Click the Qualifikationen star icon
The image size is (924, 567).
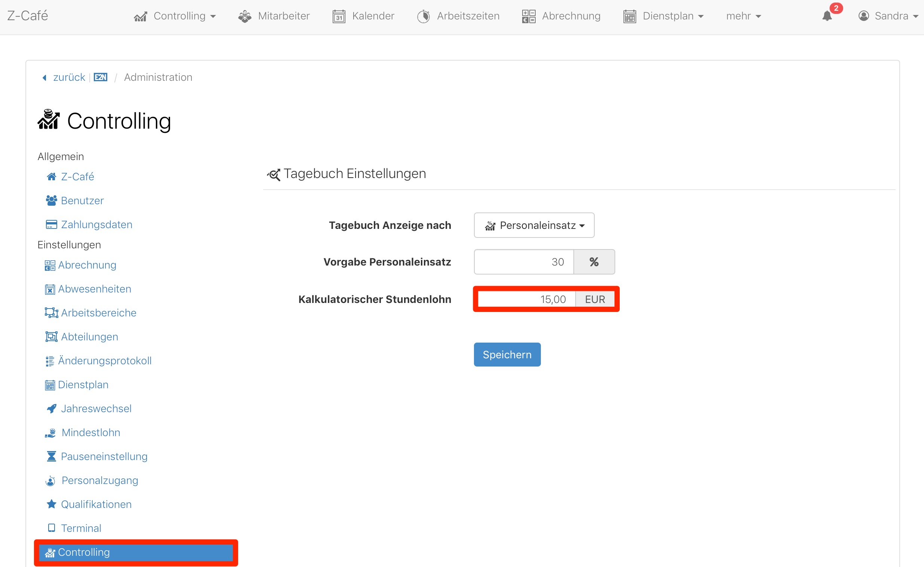coord(51,504)
